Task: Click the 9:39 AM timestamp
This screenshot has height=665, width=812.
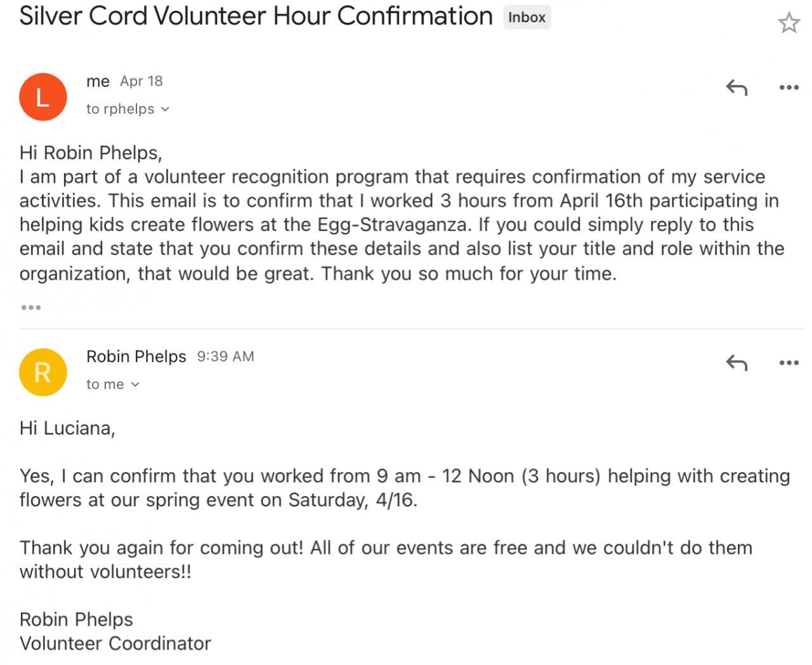Action: point(225,357)
